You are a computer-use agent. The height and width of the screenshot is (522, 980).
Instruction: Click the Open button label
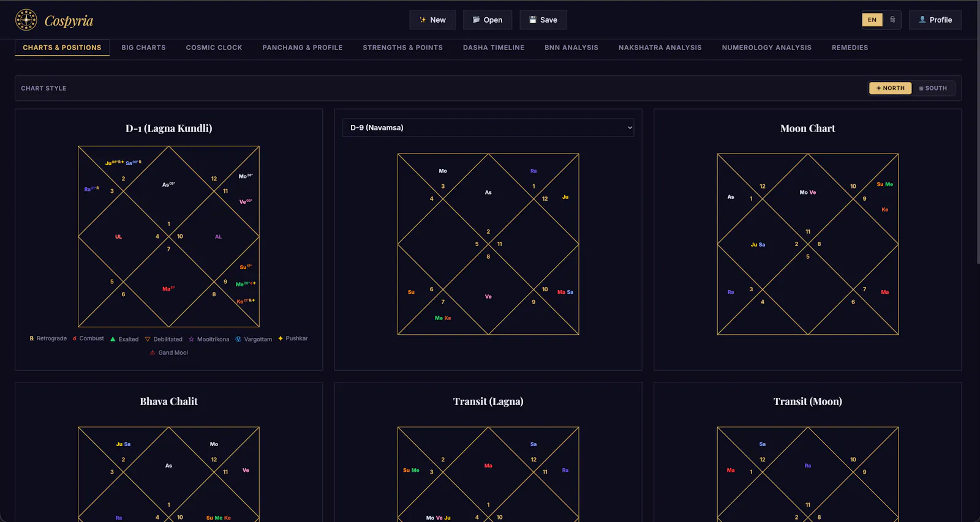[493, 20]
